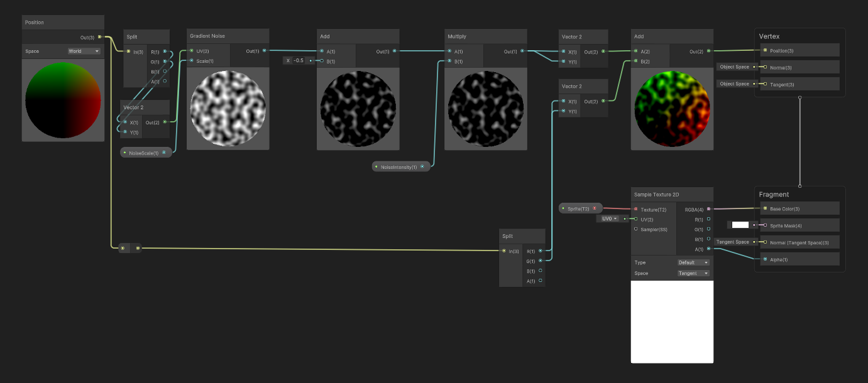Click the Tangent Space default label
Viewport: 868px width, 383px height.
pos(733,242)
